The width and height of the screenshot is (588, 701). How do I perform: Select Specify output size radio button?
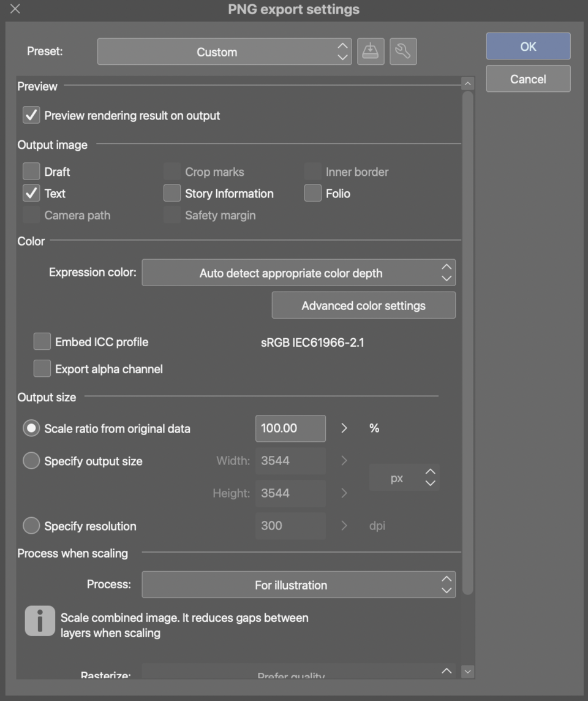(x=31, y=461)
